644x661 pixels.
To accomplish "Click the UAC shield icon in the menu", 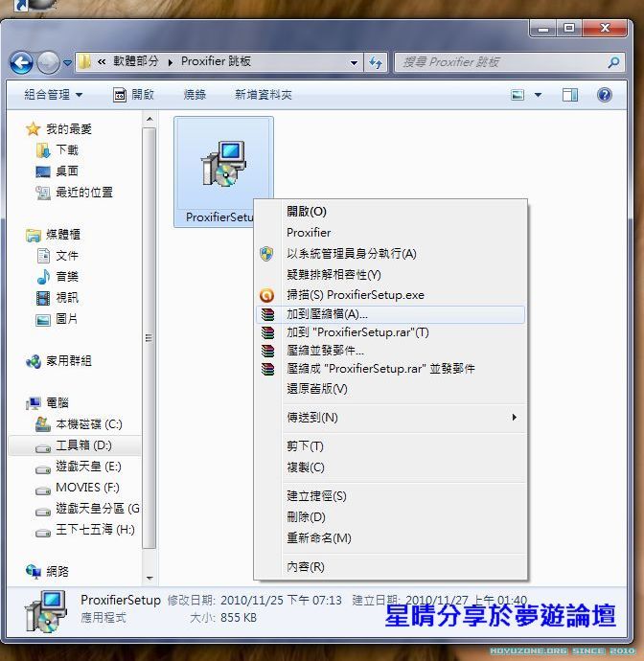I will 266,254.
